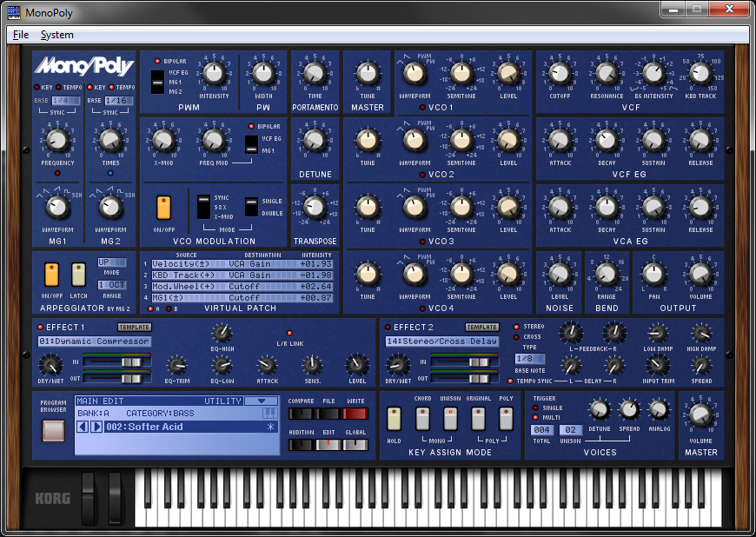Click the Transpose knob

[x=315, y=208]
